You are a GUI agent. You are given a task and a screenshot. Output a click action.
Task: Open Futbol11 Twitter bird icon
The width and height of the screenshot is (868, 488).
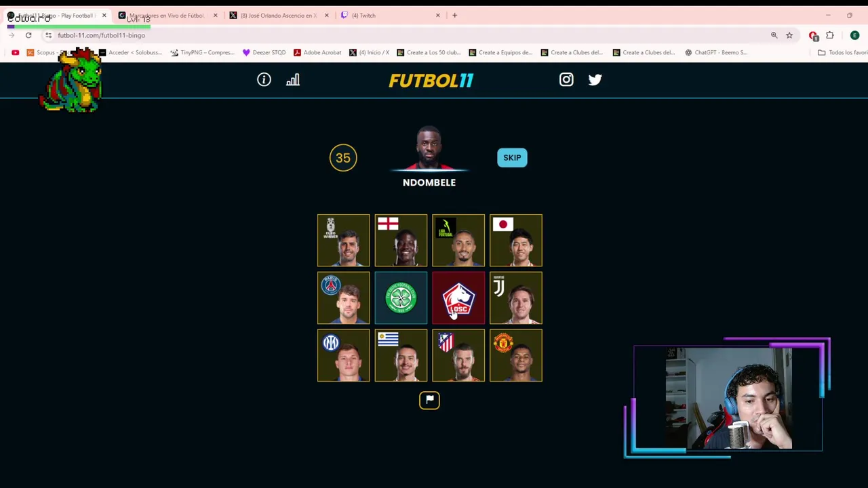(595, 80)
